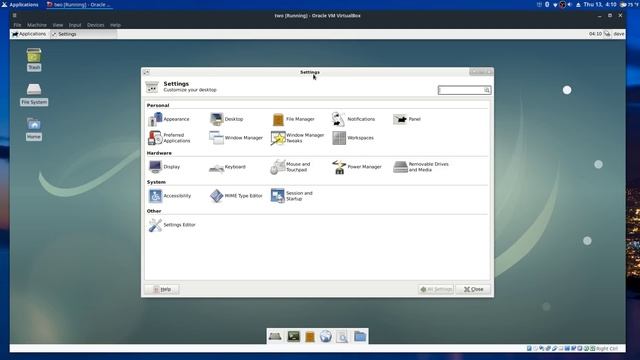Launch terminal from the bottom dock
Image resolution: width=640 pixels, height=360 pixels.
293,337
